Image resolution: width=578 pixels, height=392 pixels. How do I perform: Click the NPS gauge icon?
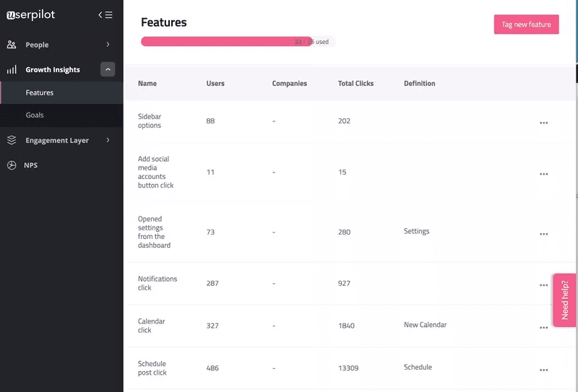[x=12, y=165]
